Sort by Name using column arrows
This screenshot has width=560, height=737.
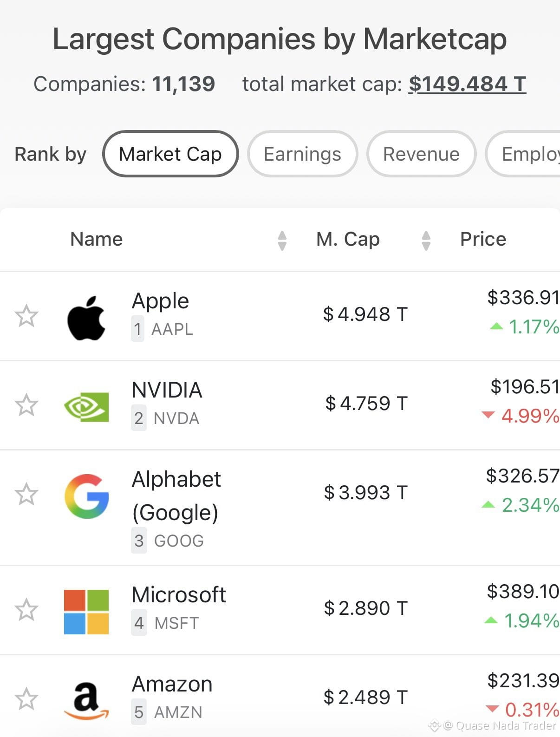(282, 241)
